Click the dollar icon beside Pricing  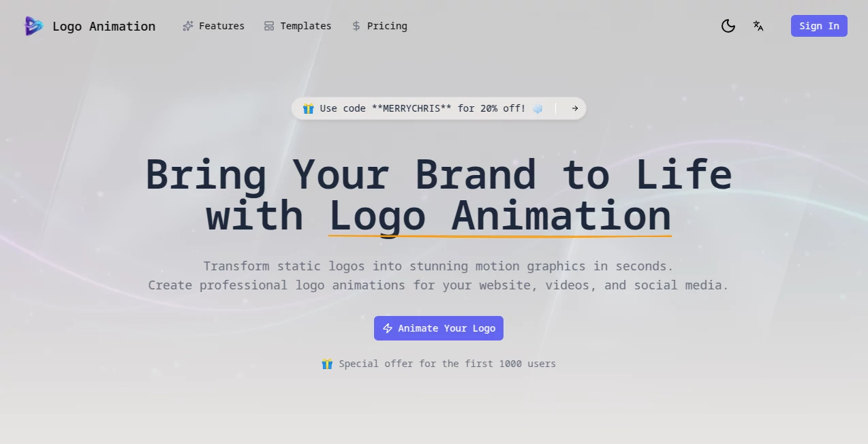pos(356,25)
